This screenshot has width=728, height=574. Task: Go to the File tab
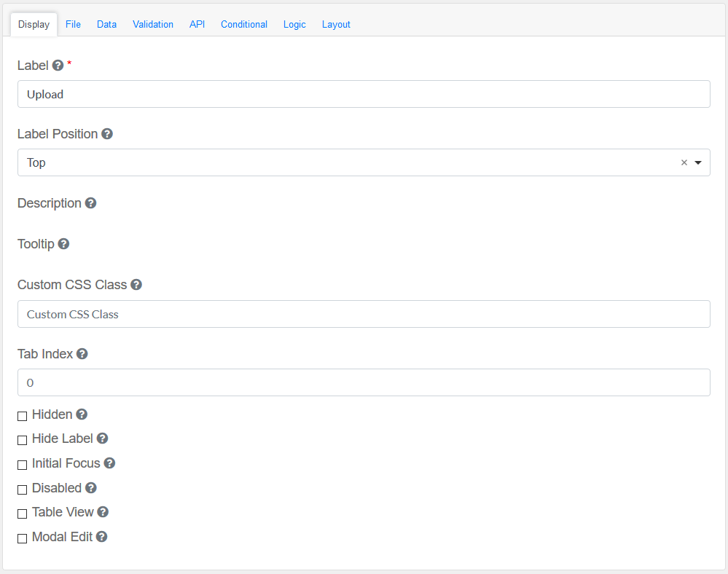pyautogui.click(x=73, y=24)
